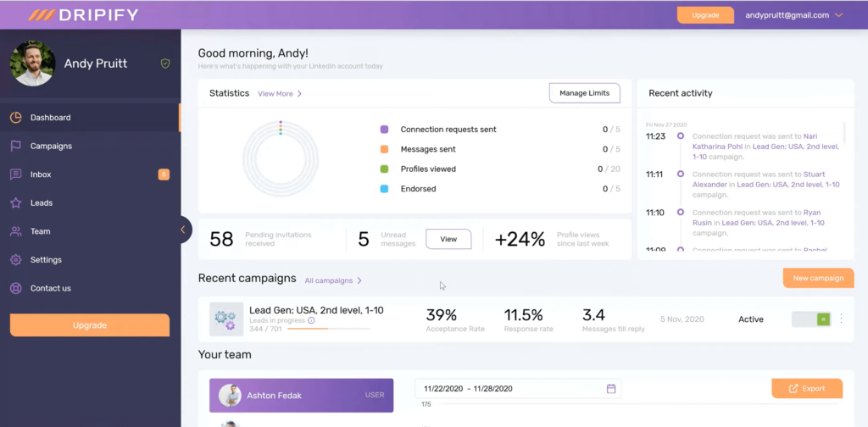Click Ashton Fedak's avatar photo

230,396
